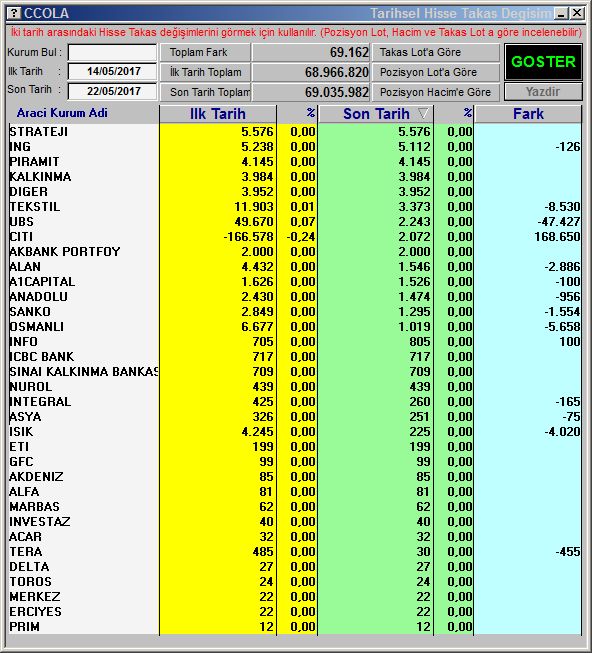Click the green GOSTER button
This screenshot has height=653, width=592.
[x=543, y=62]
